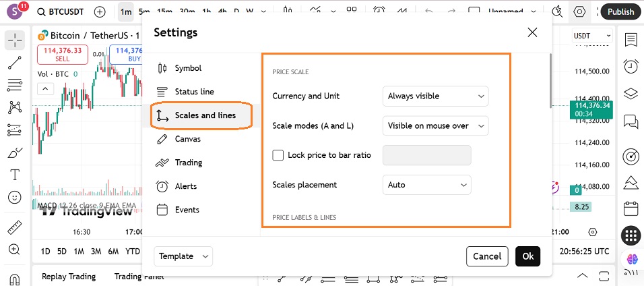644x286 pixels.
Task: Select the crosshair cursor tool
Action: [x=15, y=40]
